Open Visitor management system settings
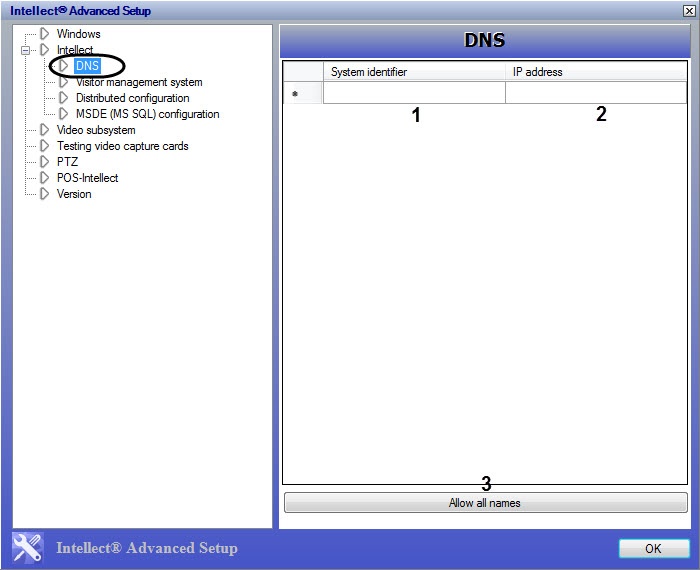700x570 pixels. click(x=139, y=82)
